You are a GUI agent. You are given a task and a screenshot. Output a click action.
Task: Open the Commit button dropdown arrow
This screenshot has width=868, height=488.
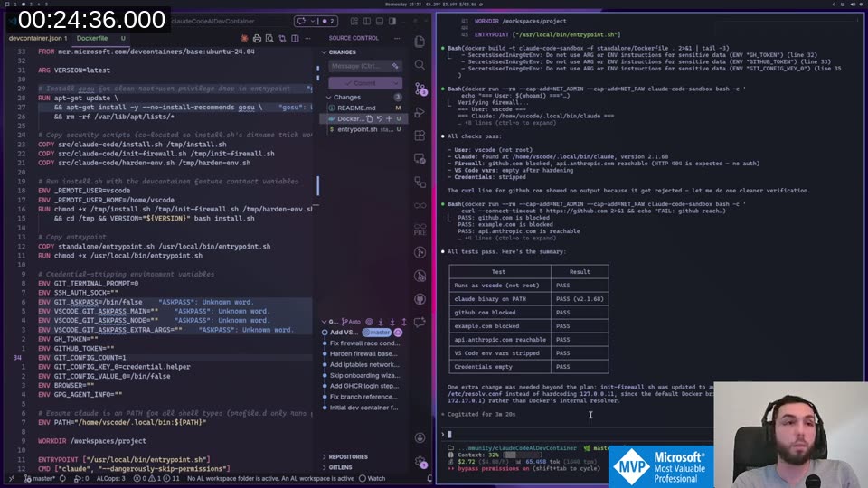click(x=395, y=83)
